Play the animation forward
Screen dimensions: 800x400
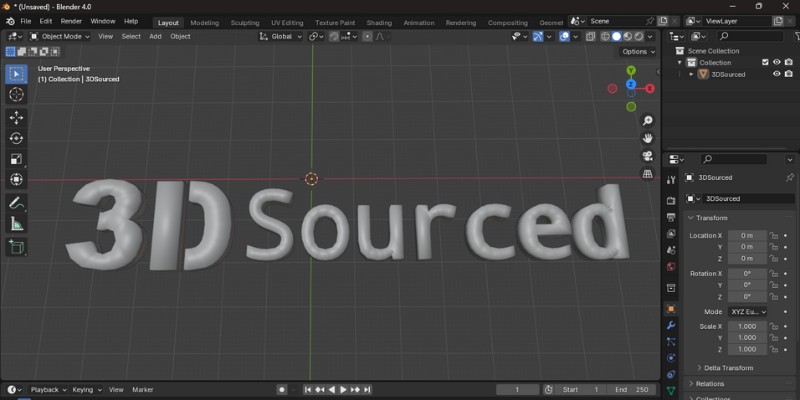[x=343, y=389]
